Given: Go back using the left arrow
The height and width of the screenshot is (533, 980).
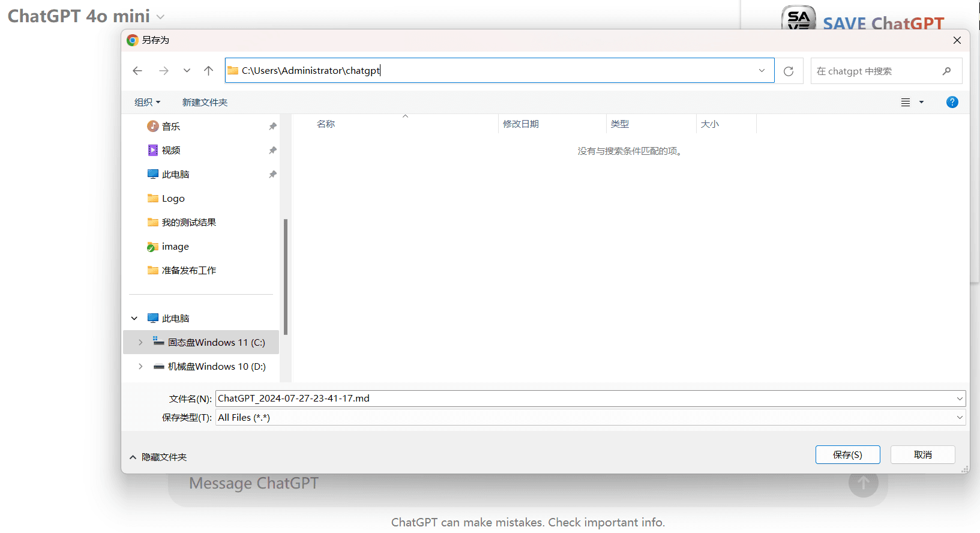Looking at the screenshot, I should pyautogui.click(x=137, y=71).
